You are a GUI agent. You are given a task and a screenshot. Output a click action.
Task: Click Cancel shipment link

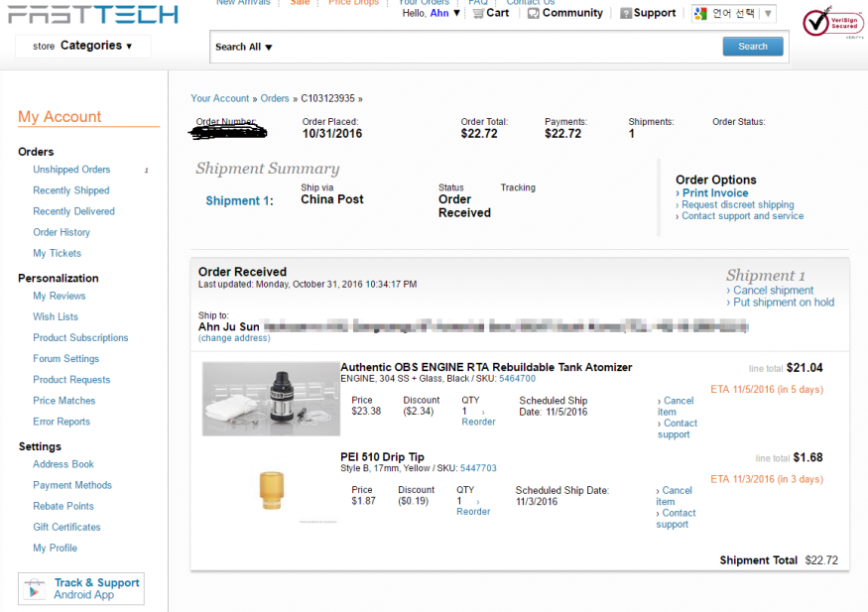[773, 291]
